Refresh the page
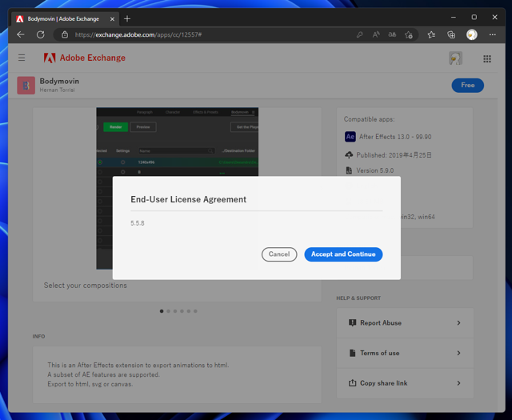 tap(41, 34)
